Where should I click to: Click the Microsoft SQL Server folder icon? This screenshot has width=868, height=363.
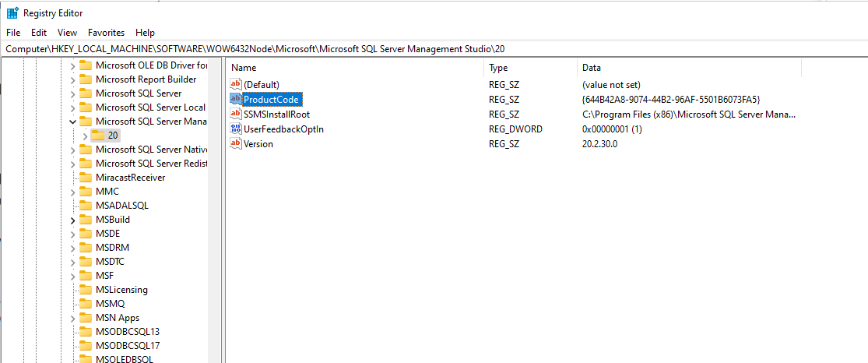click(x=86, y=93)
